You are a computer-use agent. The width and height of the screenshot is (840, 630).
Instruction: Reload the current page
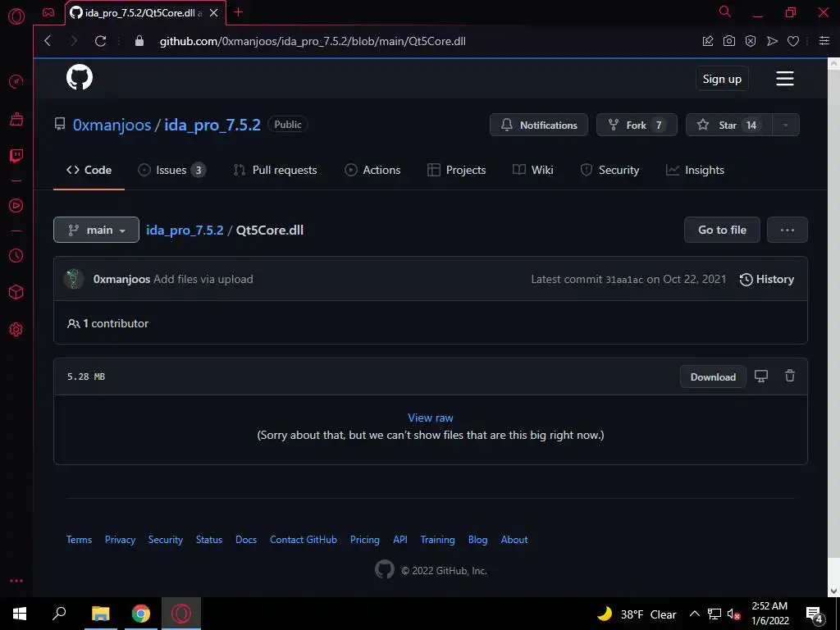(x=100, y=41)
